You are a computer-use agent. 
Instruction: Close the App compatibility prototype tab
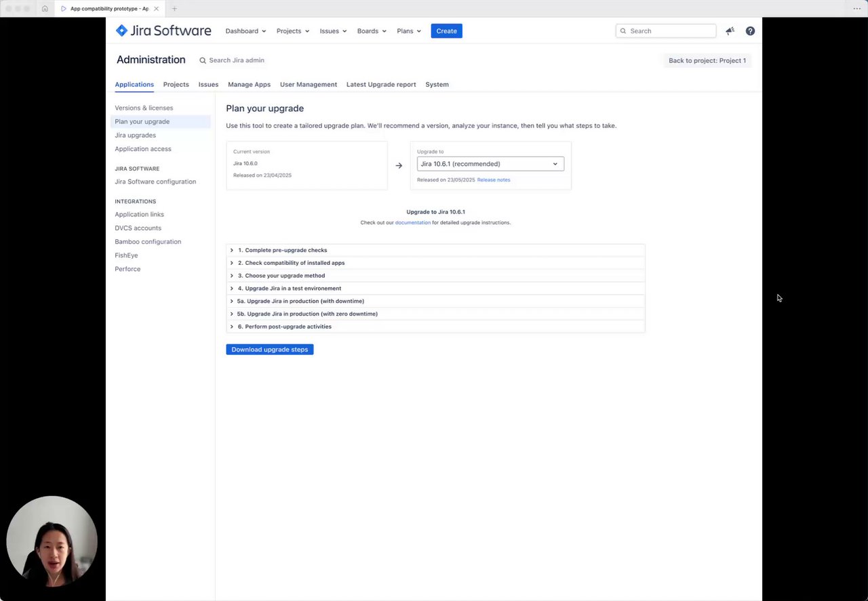[x=156, y=9]
